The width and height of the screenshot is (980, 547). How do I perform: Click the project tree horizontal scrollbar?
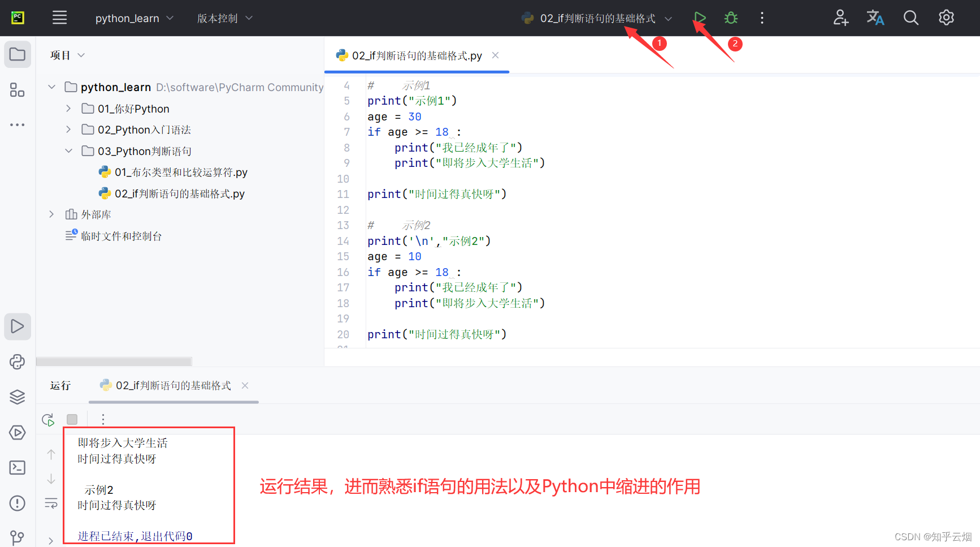point(114,361)
